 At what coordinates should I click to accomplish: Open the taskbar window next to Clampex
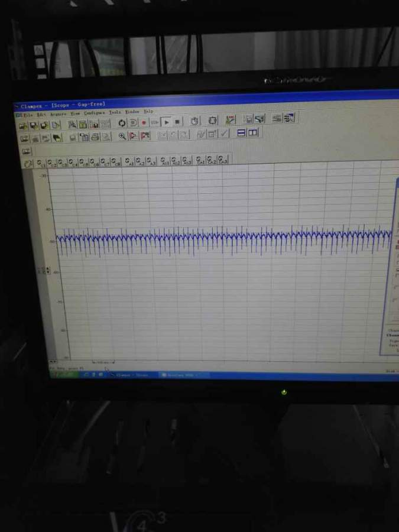pyautogui.click(x=183, y=375)
